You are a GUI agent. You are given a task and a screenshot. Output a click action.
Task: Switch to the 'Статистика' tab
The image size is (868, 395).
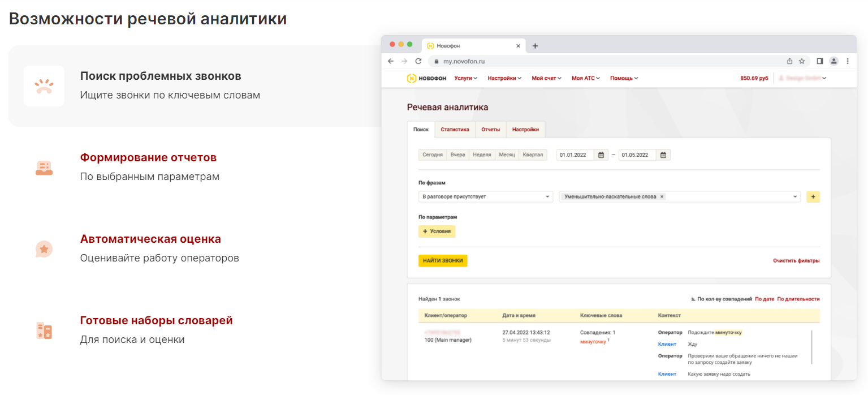455,130
